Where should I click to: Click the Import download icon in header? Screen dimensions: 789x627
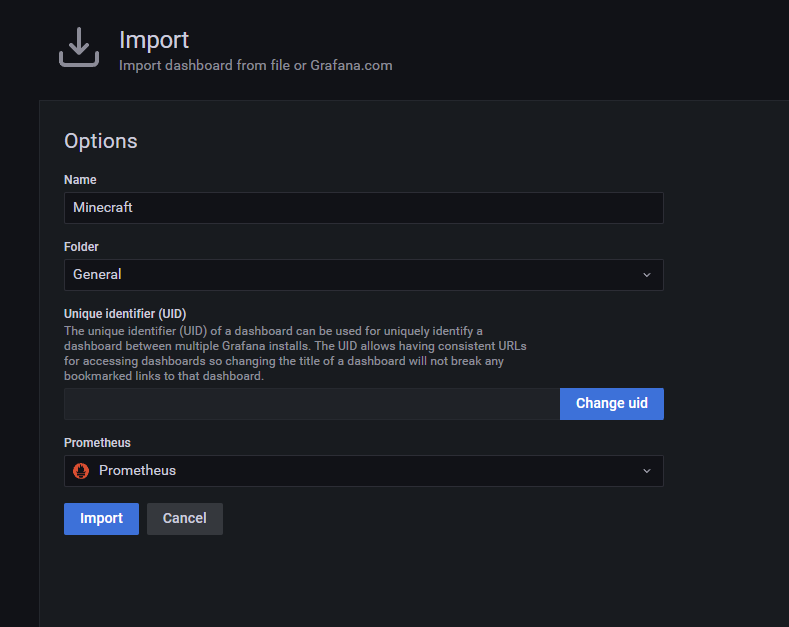click(x=79, y=47)
